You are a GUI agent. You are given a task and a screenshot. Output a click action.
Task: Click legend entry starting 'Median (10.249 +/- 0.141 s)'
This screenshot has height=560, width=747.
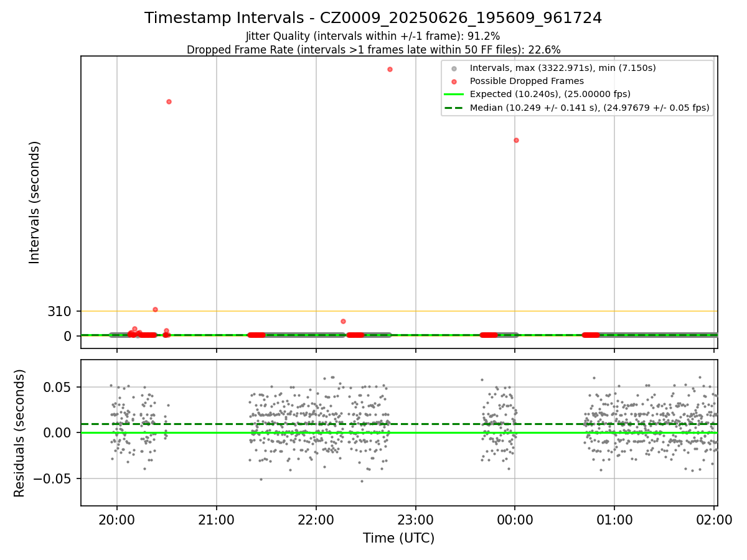pos(590,108)
